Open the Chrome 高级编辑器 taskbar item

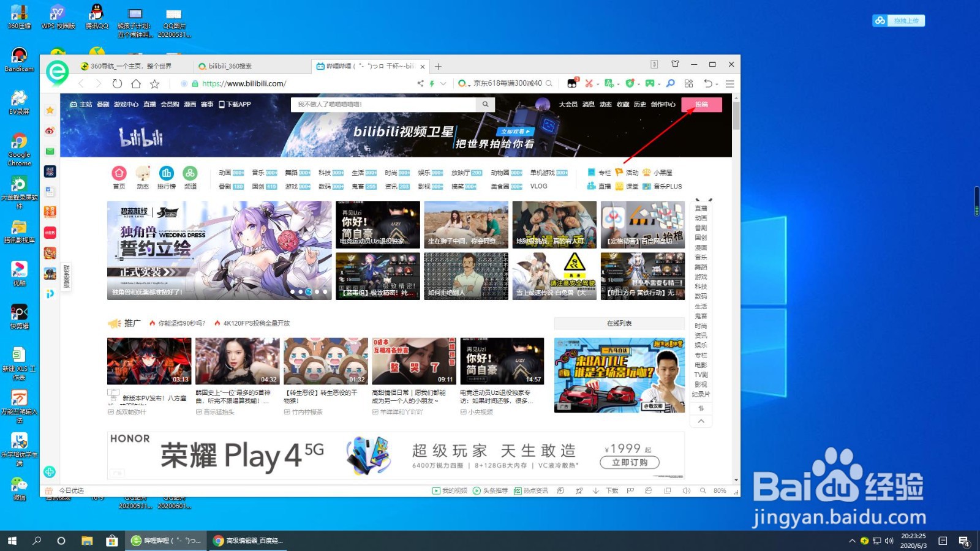point(249,541)
